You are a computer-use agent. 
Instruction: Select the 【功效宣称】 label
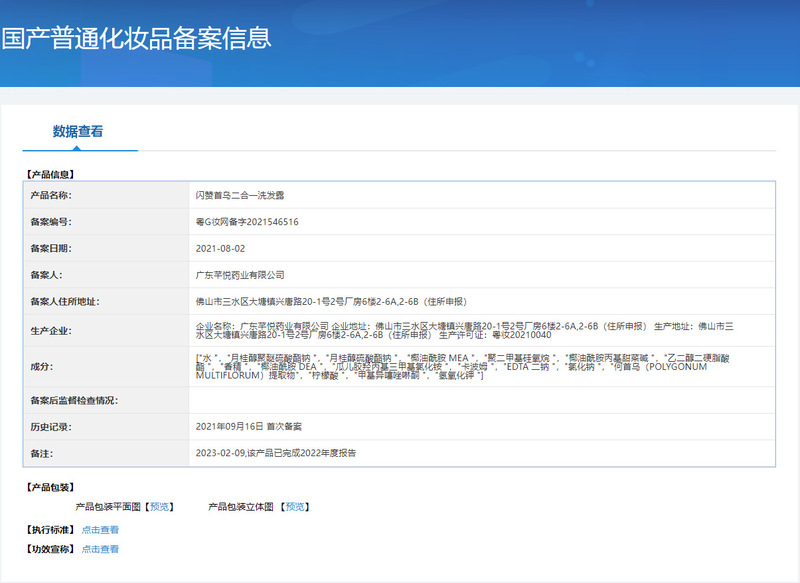(51, 549)
